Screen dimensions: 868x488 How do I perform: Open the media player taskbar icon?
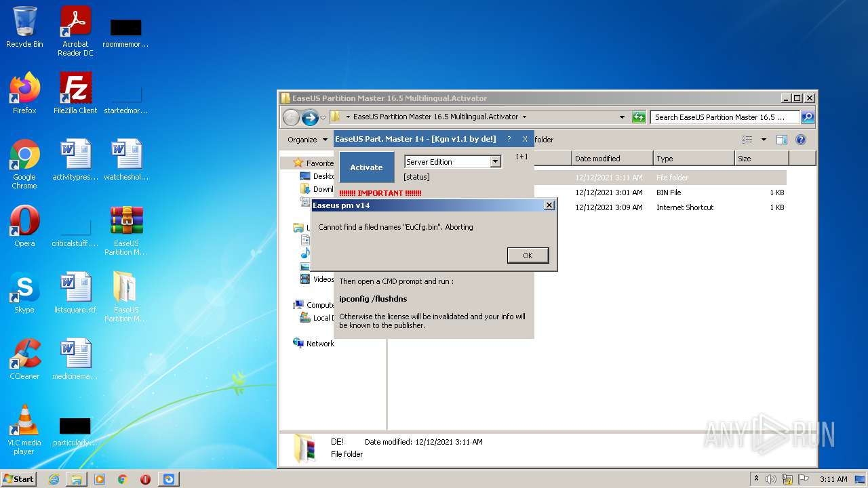pos(100,479)
